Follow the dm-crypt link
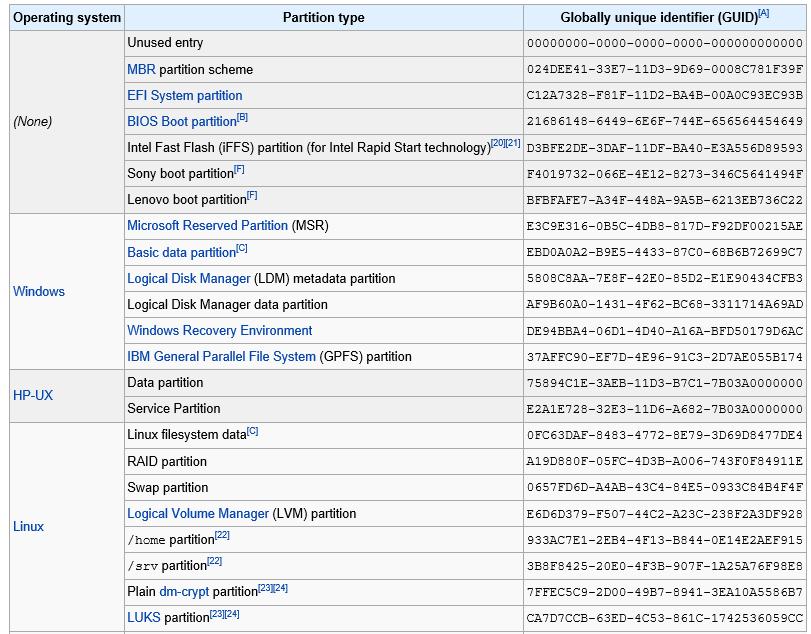This screenshot has height=634, width=811. [184, 591]
